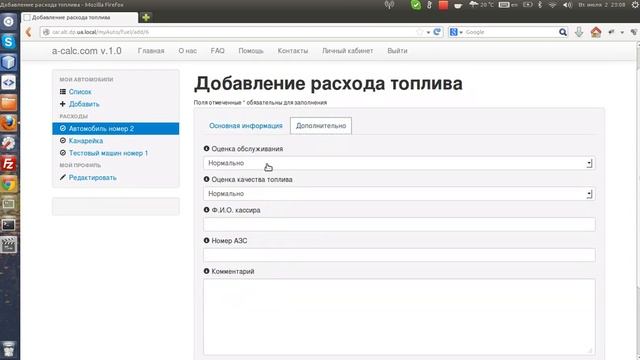This screenshot has height=360, width=640.
Task: Open the Files folder in the dock
Action: coord(9,103)
